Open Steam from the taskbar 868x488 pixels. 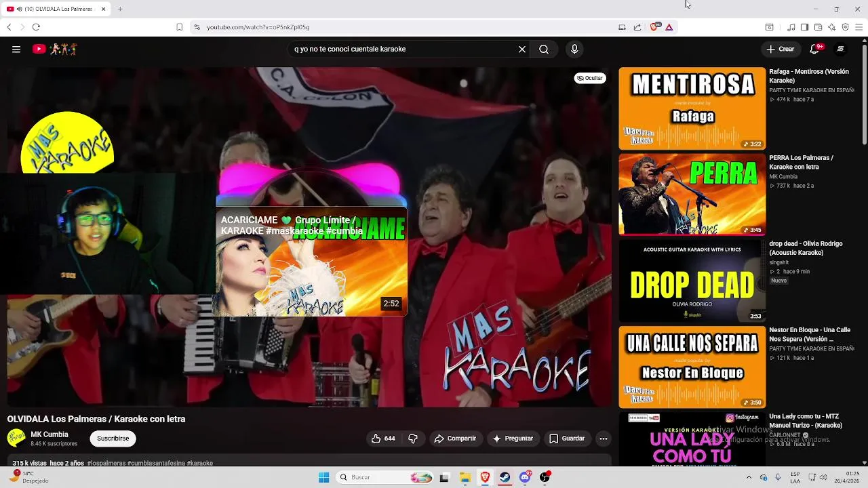coord(505,477)
